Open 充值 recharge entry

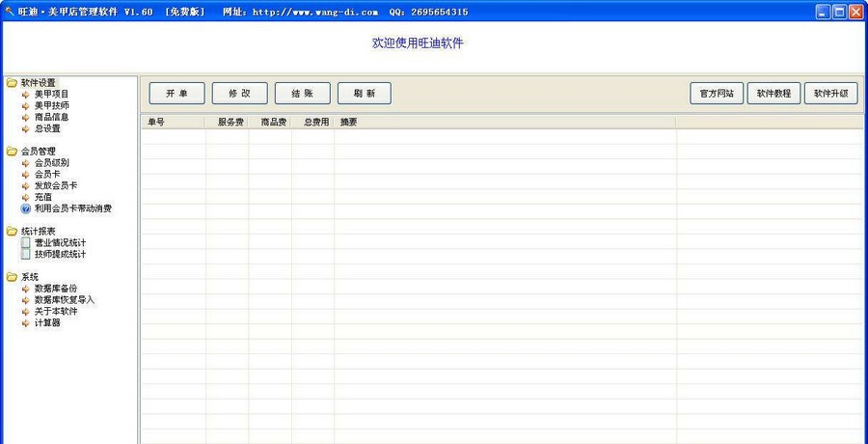coord(43,197)
